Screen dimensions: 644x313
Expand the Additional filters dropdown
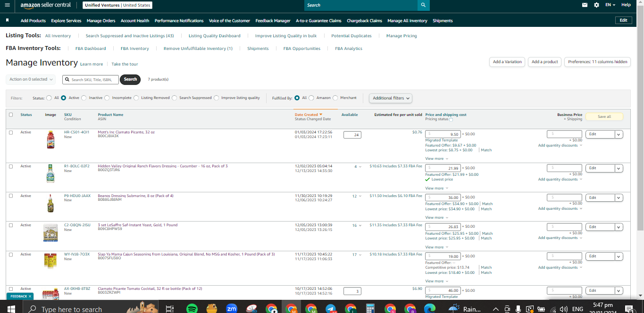(x=391, y=98)
